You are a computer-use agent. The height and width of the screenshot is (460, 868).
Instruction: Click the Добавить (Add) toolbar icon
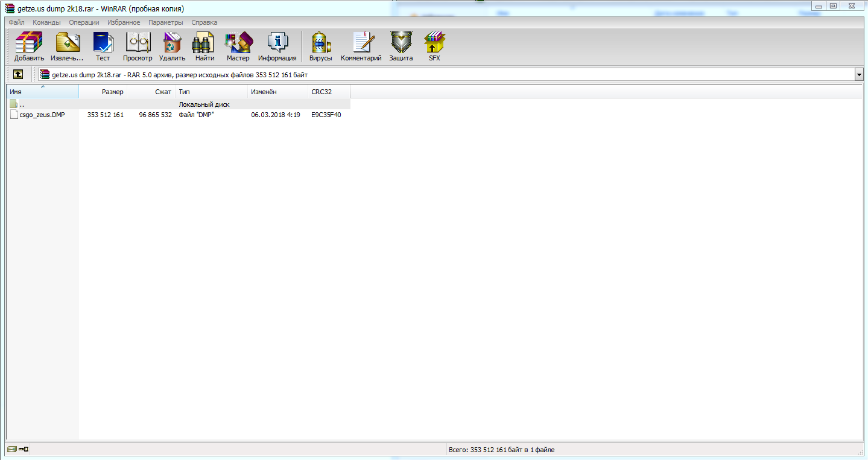(29, 46)
